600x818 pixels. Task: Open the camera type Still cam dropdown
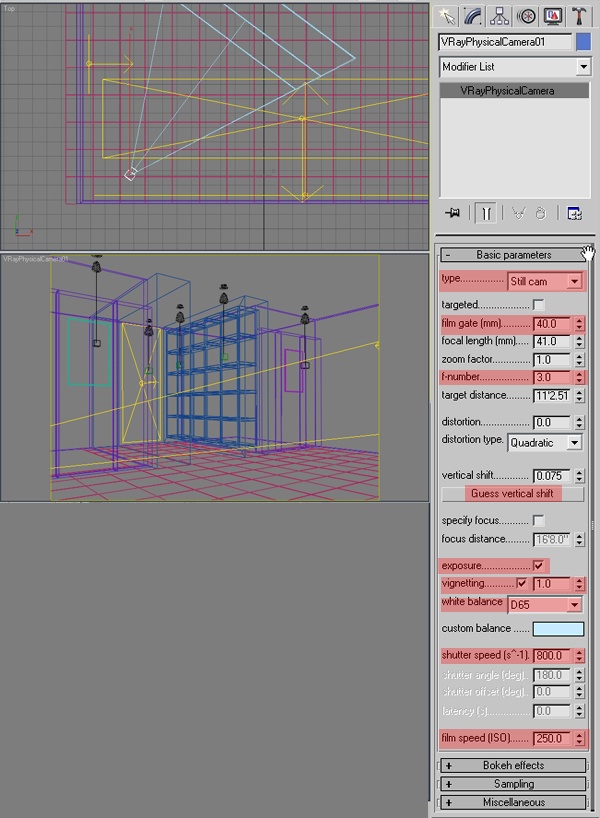(544, 281)
